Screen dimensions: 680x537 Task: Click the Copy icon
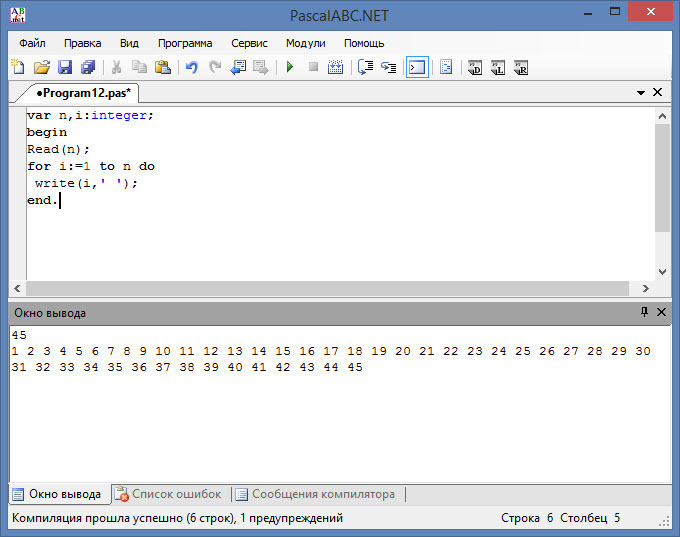pos(139,67)
